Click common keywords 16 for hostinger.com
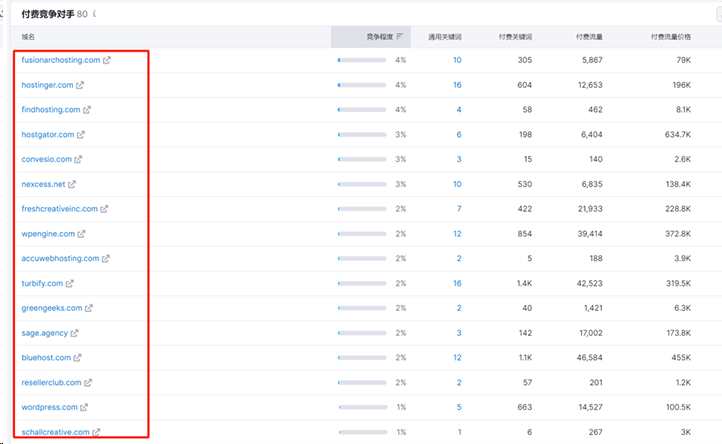Viewport: 722px width, 444px height. pyautogui.click(x=457, y=85)
